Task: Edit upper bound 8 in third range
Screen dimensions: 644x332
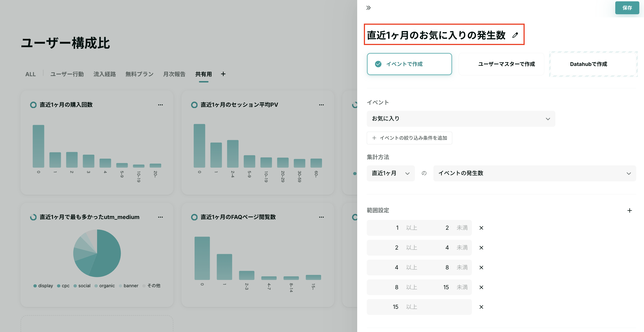Action: point(447,267)
